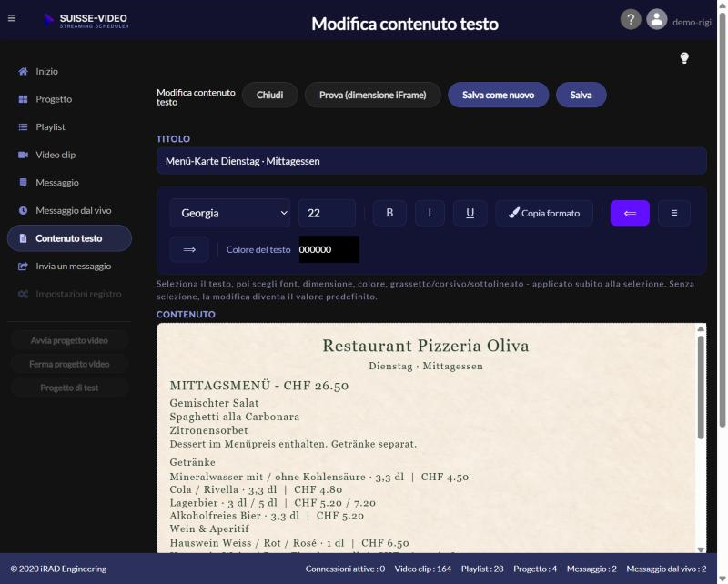
Task: Open the user profile avatar
Action: point(656,19)
